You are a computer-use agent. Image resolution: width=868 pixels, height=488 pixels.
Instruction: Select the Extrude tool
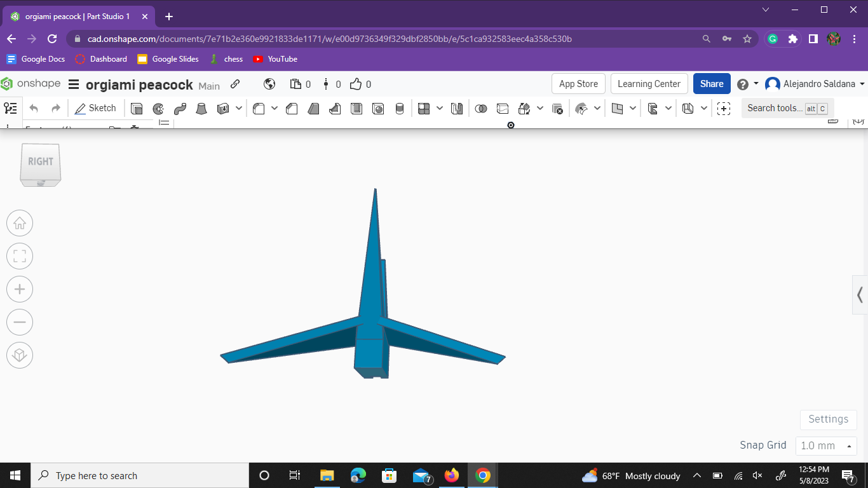click(x=137, y=109)
